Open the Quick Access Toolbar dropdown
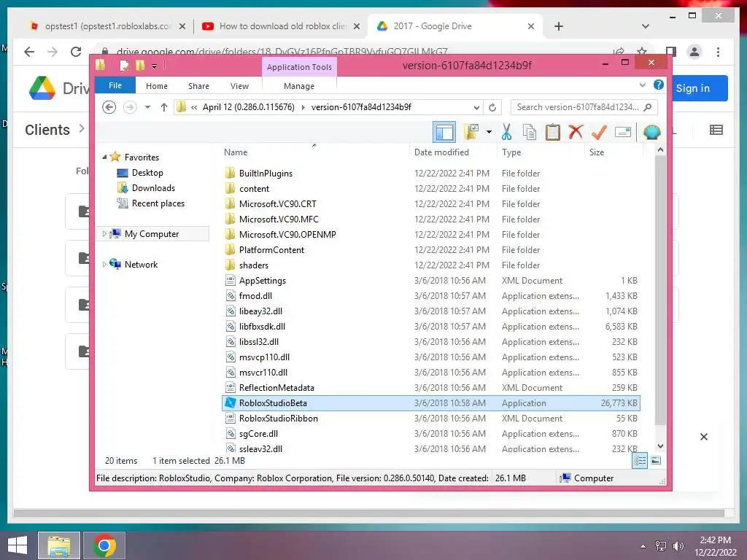The image size is (747, 560). click(x=155, y=66)
